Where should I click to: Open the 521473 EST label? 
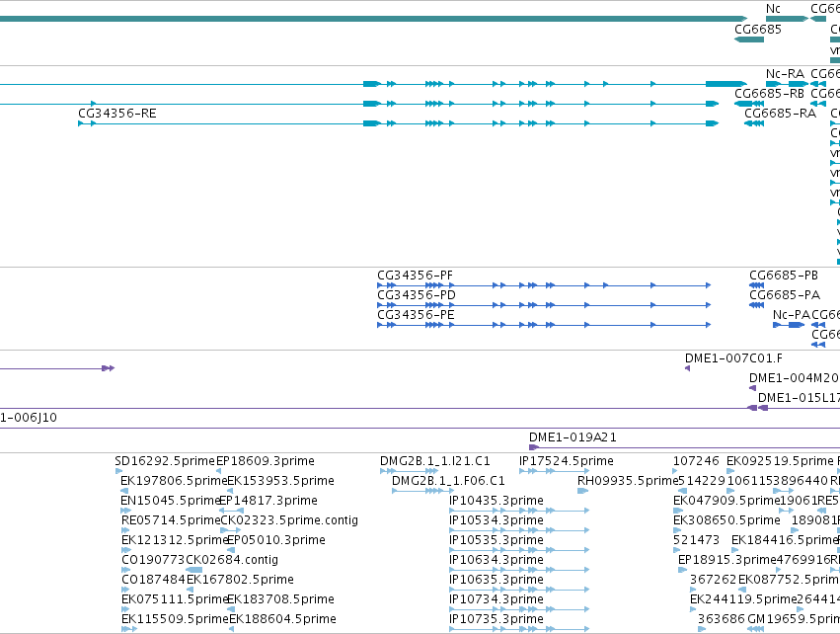point(696,540)
